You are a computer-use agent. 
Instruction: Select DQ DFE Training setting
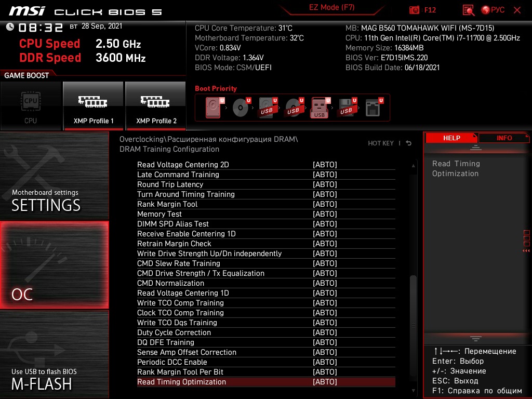pyautogui.click(x=266, y=342)
